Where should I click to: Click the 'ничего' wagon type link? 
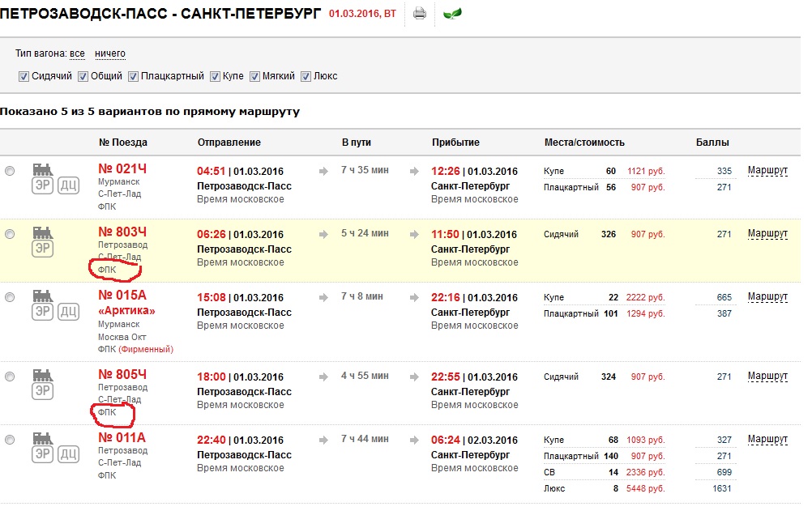pyautogui.click(x=110, y=53)
